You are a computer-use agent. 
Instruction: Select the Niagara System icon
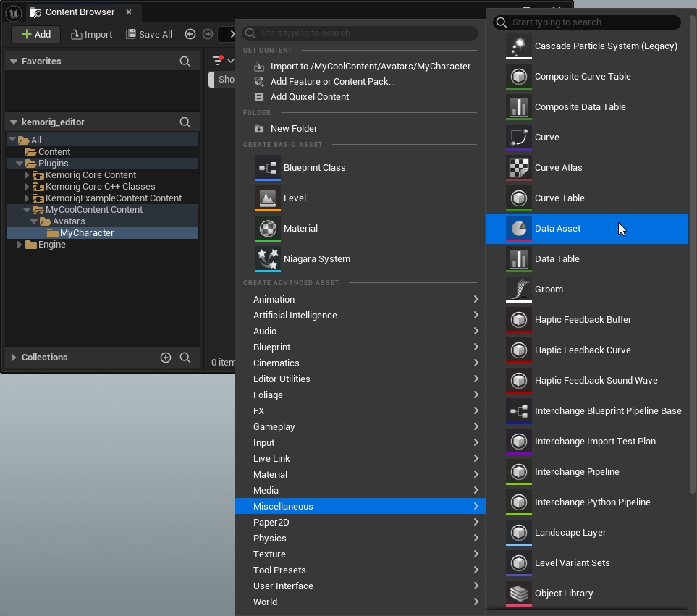tap(267, 259)
